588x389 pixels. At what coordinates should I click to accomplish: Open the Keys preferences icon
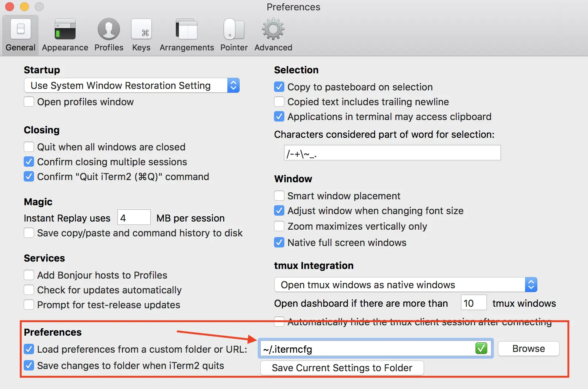click(x=141, y=29)
